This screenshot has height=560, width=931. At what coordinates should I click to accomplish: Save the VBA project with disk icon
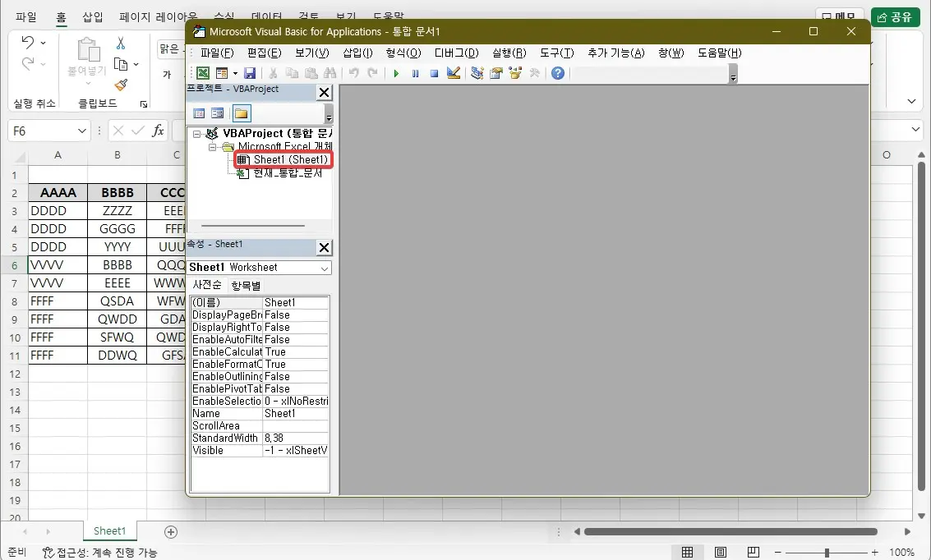(x=250, y=73)
